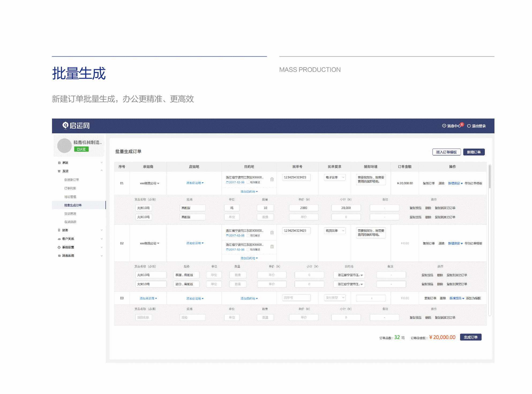Screen dimensions: 532x394
Task: Click the 新增订单 button
Action: point(474,152)
